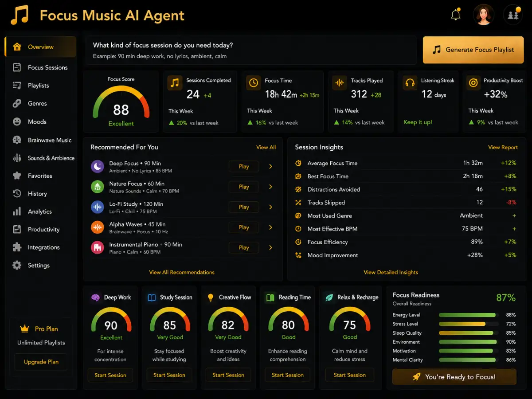Select Genres from the sidebar
Image resolution: width=532 pixels, height=399 pixels.
pos(40,103)
